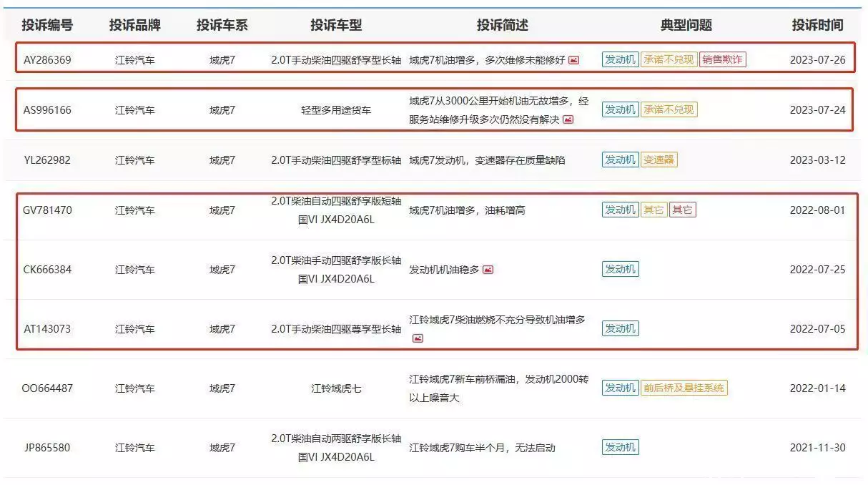Click 发动机 tag in OO664487 row
This screenshot has height=485, width=868.
click(620, 388)
